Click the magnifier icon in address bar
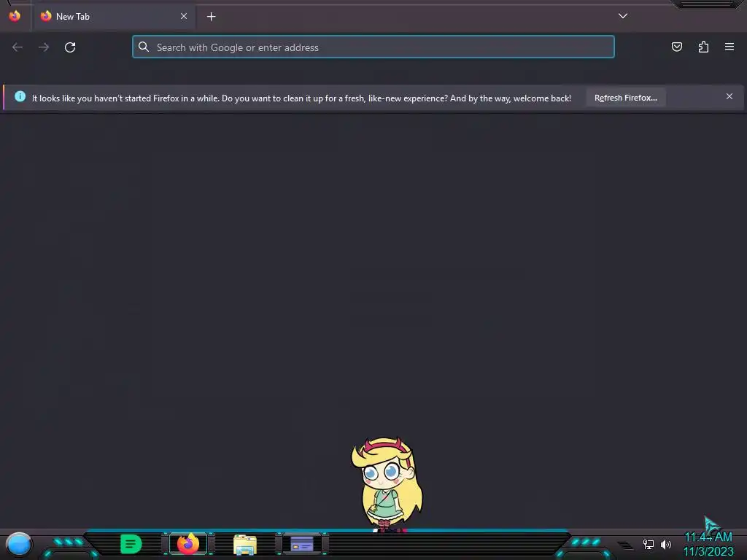The height and width of the screenshot is (560, 747). [x=144, y=47]
